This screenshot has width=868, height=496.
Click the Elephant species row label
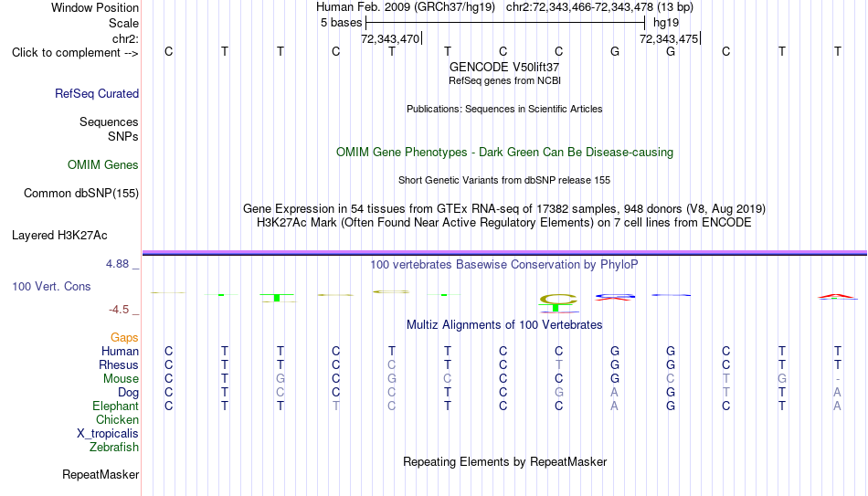115,406
